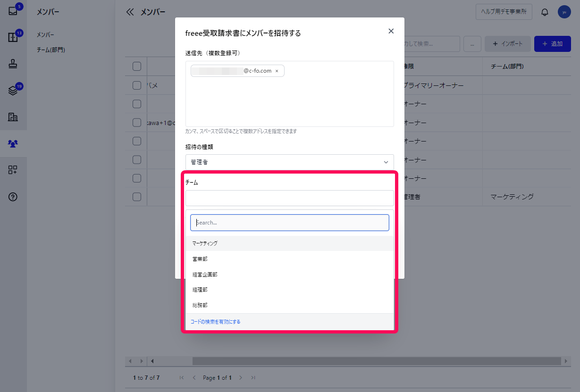Open the sidebar icon with badge 13
580x392 pixels.
pos(13,38)
